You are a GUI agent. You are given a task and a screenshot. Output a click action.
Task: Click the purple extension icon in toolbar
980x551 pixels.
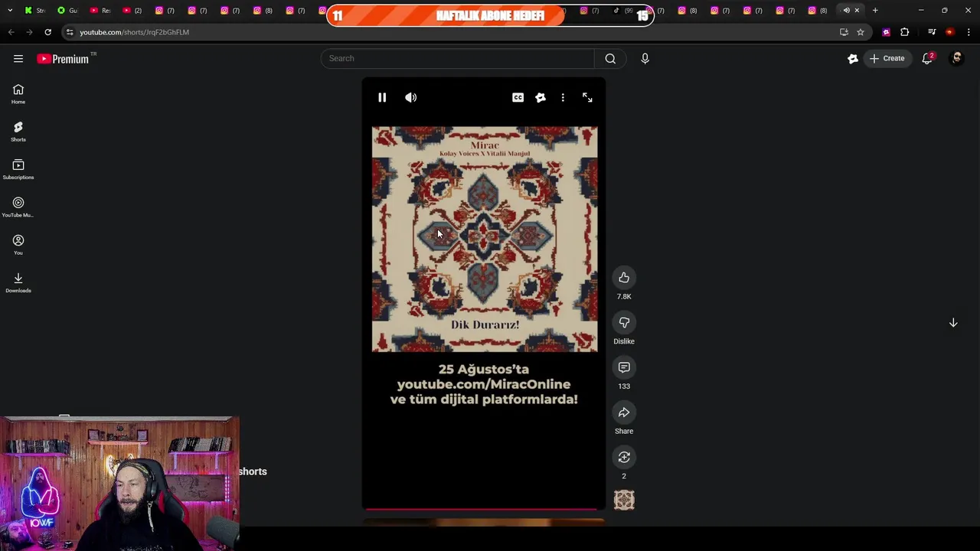point(886,32)
